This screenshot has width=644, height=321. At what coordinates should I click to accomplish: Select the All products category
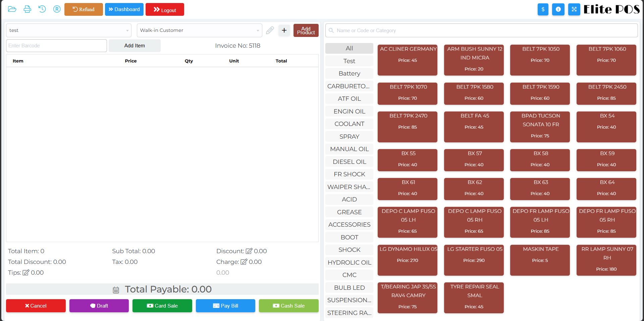pos(349,48)
